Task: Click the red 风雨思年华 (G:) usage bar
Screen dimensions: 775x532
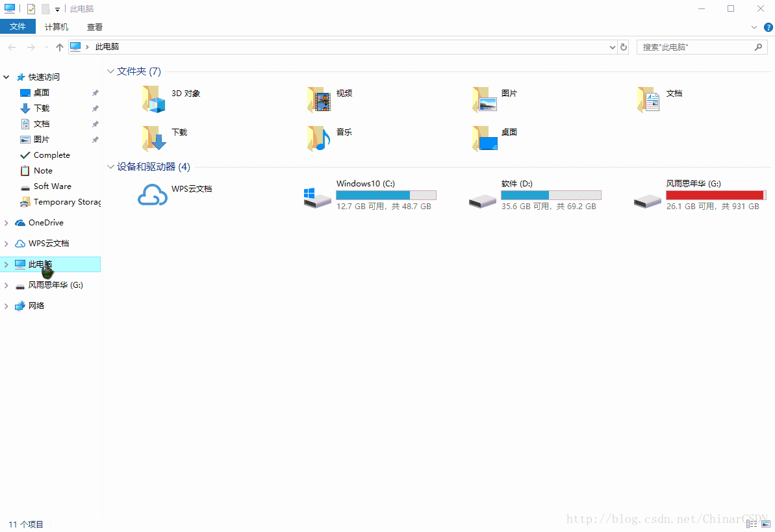Action: pyautogui.click(x=716, y=195)
